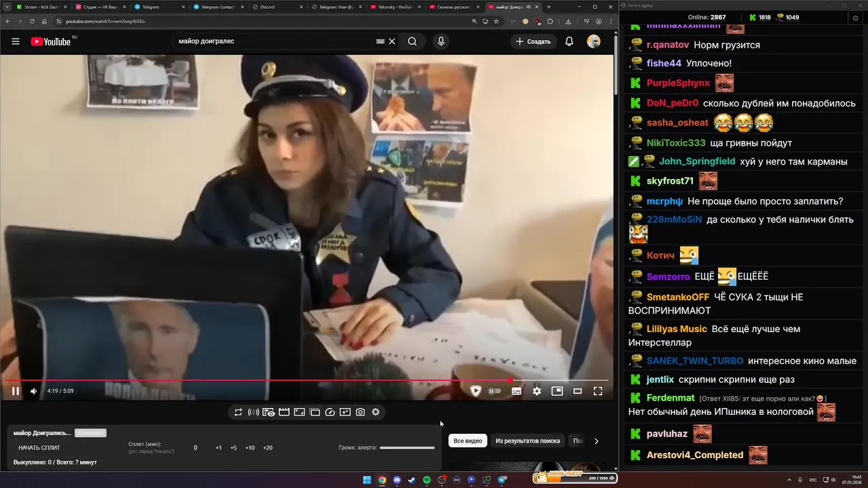
Task: Open the extension toolbar gear settings
Action: [376, 412]
